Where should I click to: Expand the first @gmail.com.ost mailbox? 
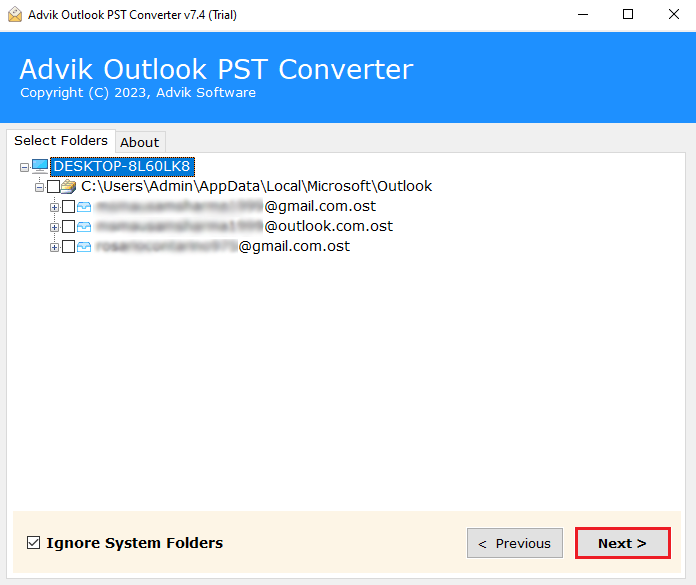(x=54, y=207)
